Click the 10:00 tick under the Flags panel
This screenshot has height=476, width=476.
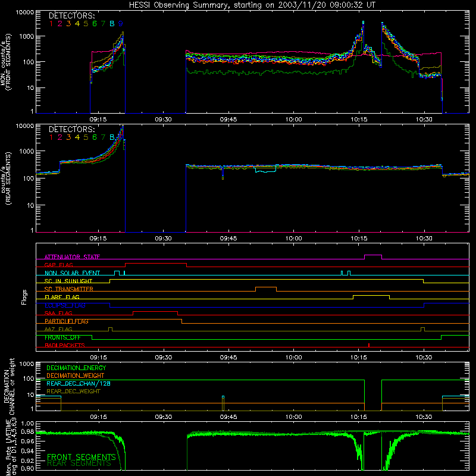tap(293, 358)
